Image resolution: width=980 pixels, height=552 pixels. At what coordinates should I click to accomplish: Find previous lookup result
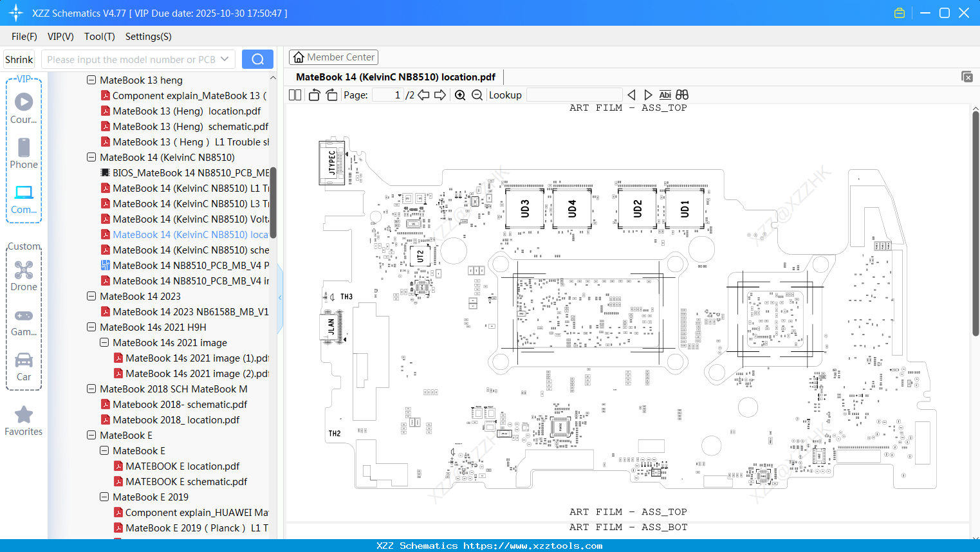[x=631, y=95]
